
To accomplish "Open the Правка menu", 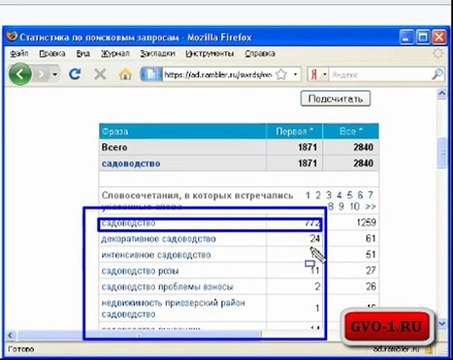I will (x=52, y=53).
